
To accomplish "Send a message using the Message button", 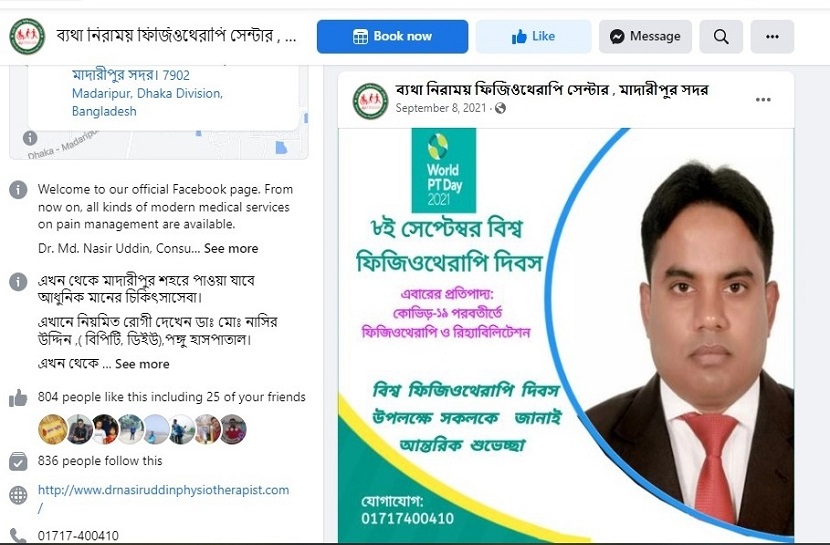I will click(x=645, y=37).
